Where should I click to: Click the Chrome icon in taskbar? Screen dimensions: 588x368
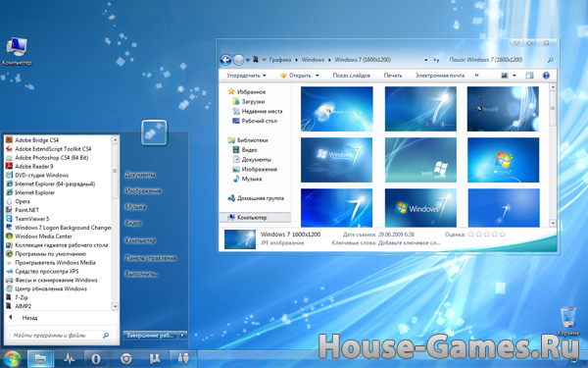click(x=126, y=359)
